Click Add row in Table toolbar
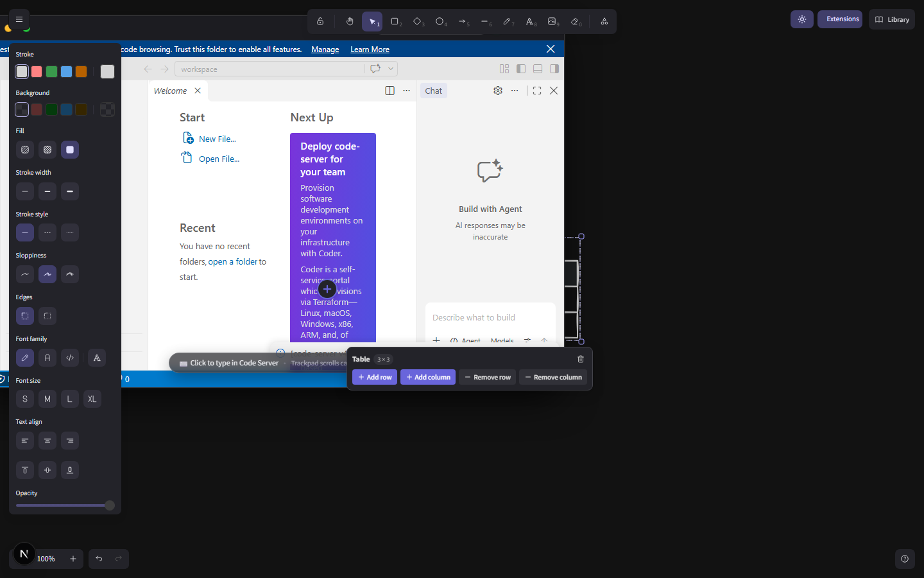 [x=375, y=377]
